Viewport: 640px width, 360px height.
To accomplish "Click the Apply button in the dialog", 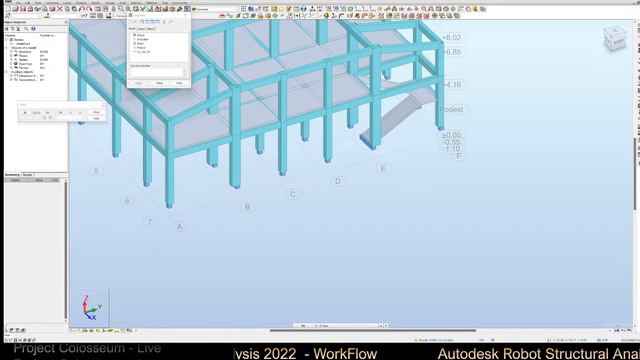I will 138,83.
